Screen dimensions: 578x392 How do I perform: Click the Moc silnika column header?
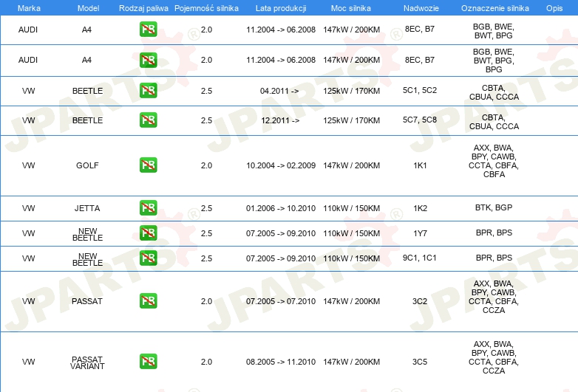[x=351, y=8]
